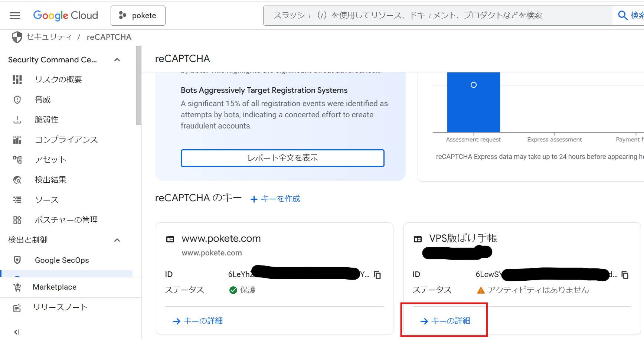The height and width of the screenshot is (339, 644).
Task: Click the Assessment request axis label
Action: pyautogui.click(x=473, y=140)
